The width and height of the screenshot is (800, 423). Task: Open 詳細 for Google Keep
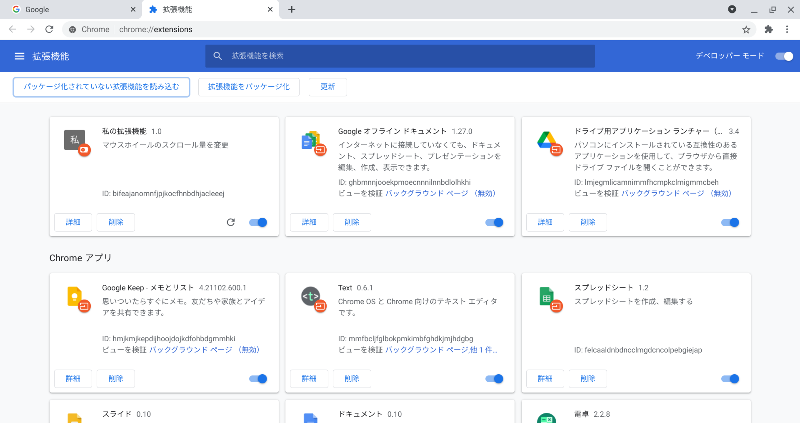tap(73, 379)
